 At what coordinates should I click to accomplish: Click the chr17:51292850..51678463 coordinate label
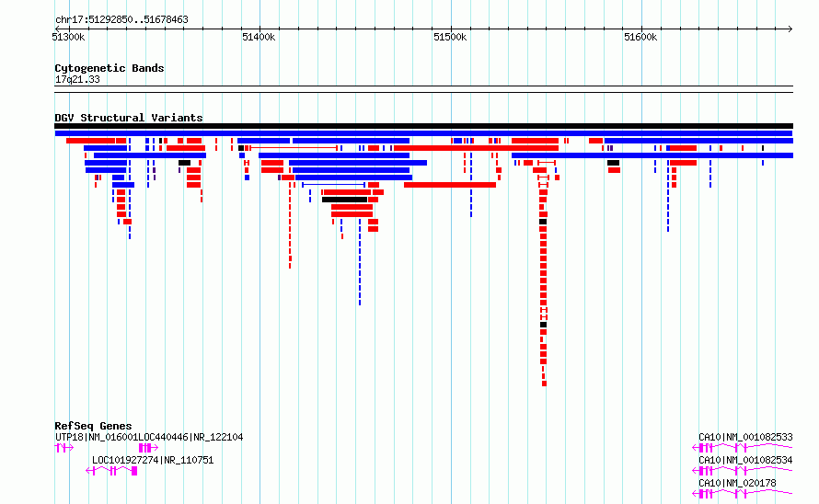121,19
